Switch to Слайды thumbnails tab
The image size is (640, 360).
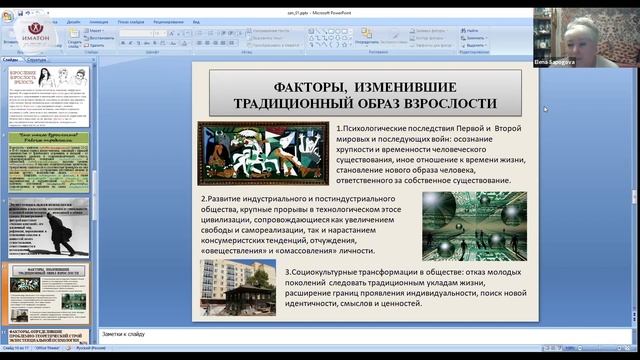tap(11, 60)
